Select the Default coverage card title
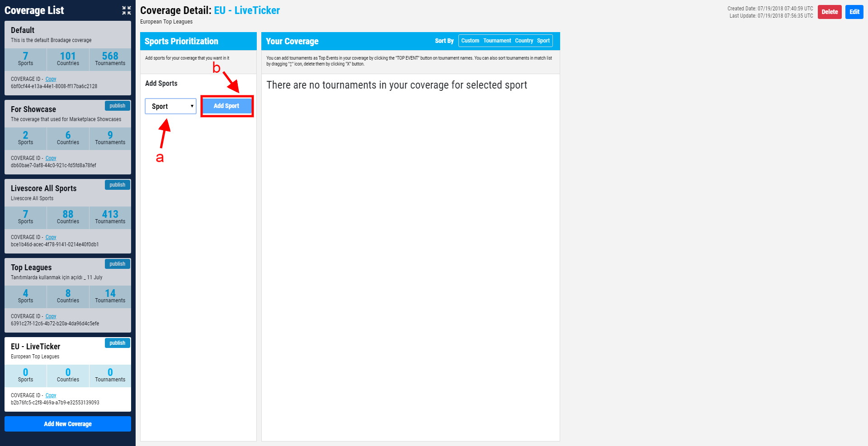The height and width of the screenshot is (446, 868). [x=23, y=30]
